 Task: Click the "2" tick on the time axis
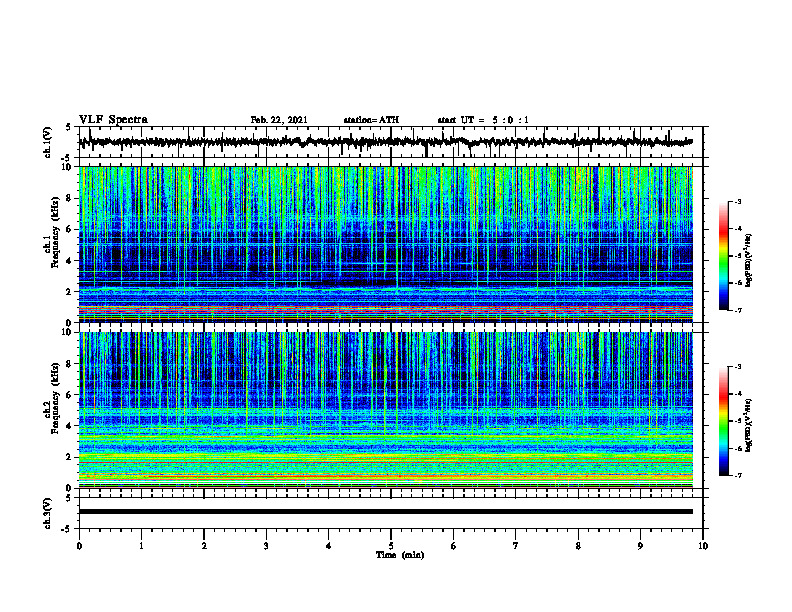204,546
